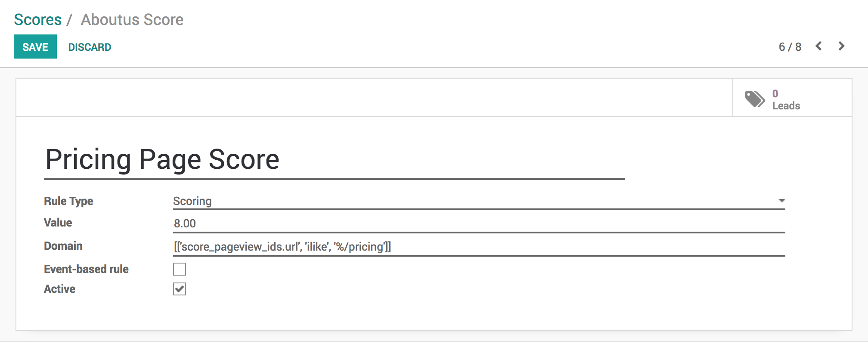Click the 6 / 8 pager counter
Screen dimensions: 868x360
tap(790, 47)
